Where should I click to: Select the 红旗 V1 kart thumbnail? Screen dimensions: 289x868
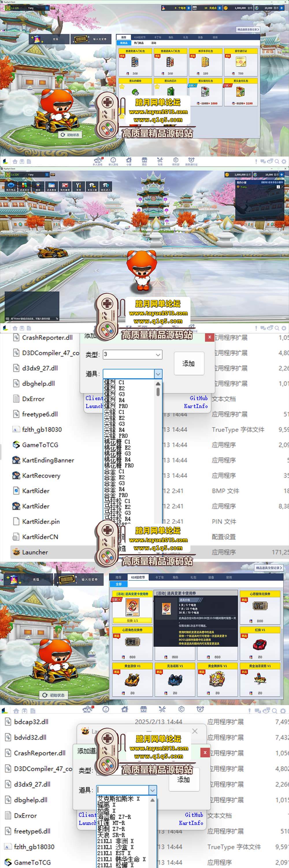pos(260,645)
